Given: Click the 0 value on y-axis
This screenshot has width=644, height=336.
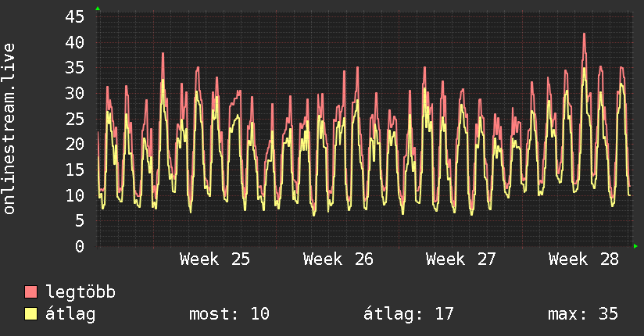Looking at the screenshot, I should pos(80,246).
